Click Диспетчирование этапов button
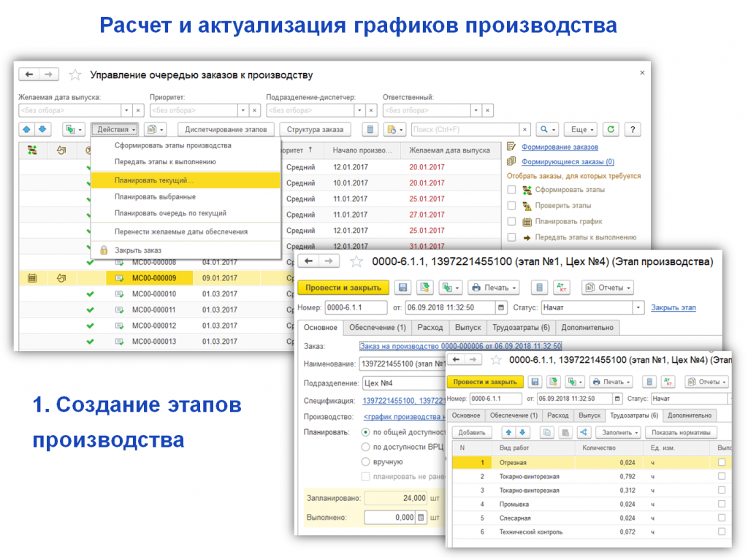The width and height of the screenshot is (748, 560). 226,129
